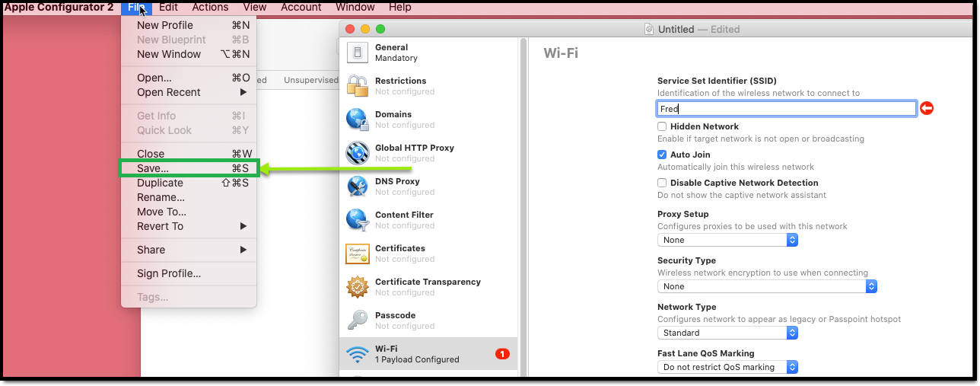This screenshot has width=980, height=386.
Task: Choose Duplicate from File menu
Action: pyautogui.click(x=189, y=183)
